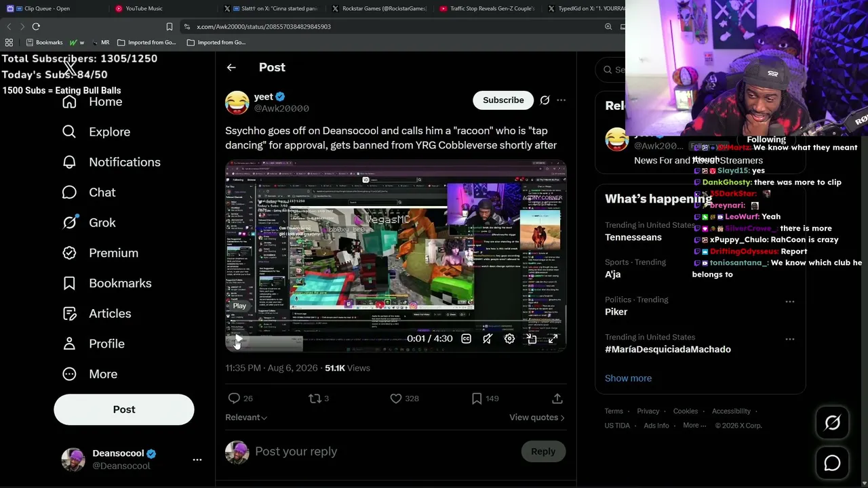Click the browser address bar URL

click(264, 26)
